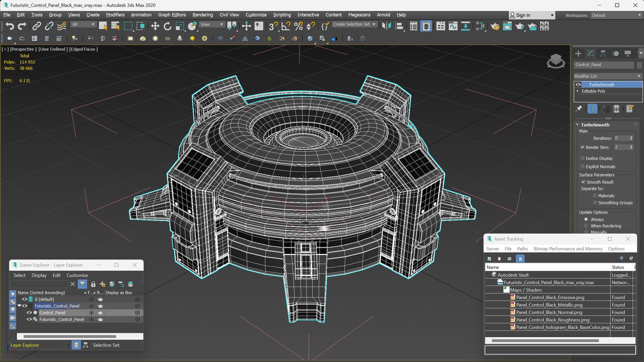
Task: Toggle the Render Iters checkbox
Action: tap(583, 147)
